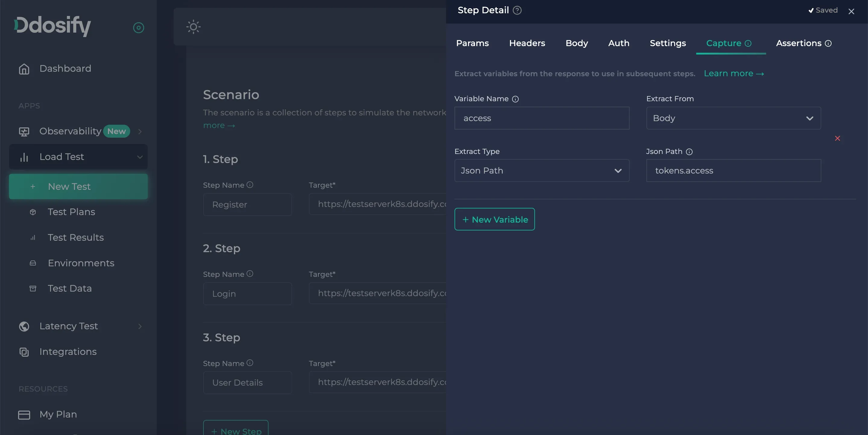Delete the captured variable via red X
Viewport: 868px width, 435px height.
click(x=837, y=138)
